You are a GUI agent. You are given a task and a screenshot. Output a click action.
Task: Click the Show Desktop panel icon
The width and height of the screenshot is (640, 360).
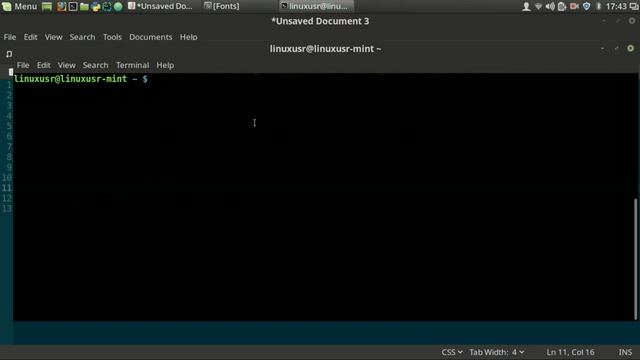(x=47, y=6)
